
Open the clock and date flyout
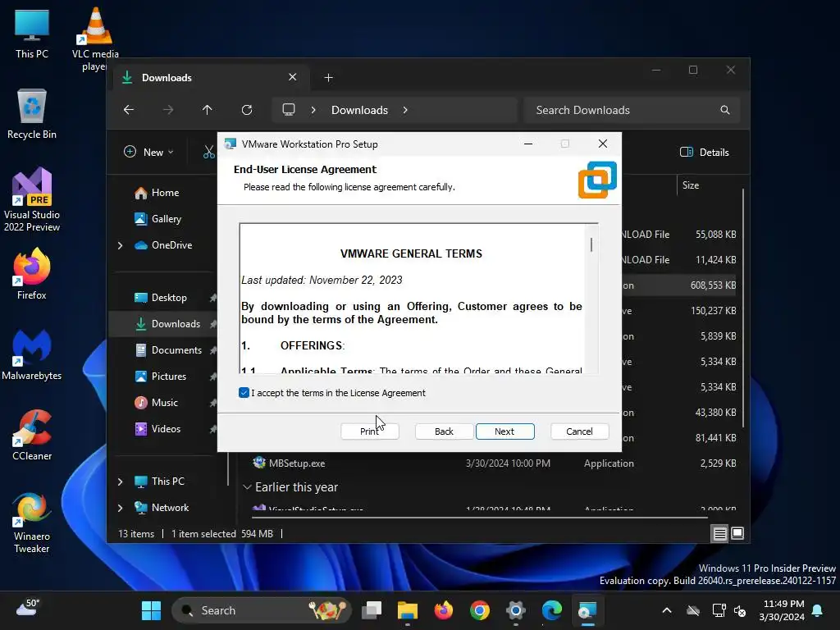782,610
